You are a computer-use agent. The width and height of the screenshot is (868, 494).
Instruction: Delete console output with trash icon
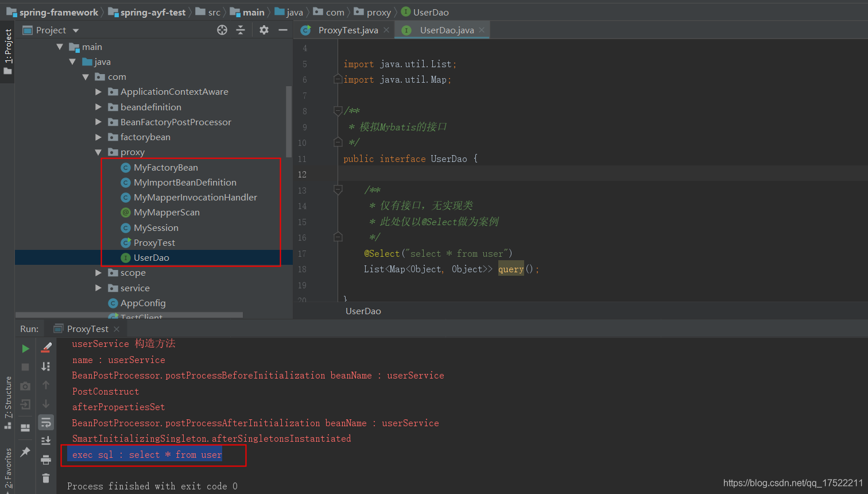pyautogui.click(x=46, y=478)
